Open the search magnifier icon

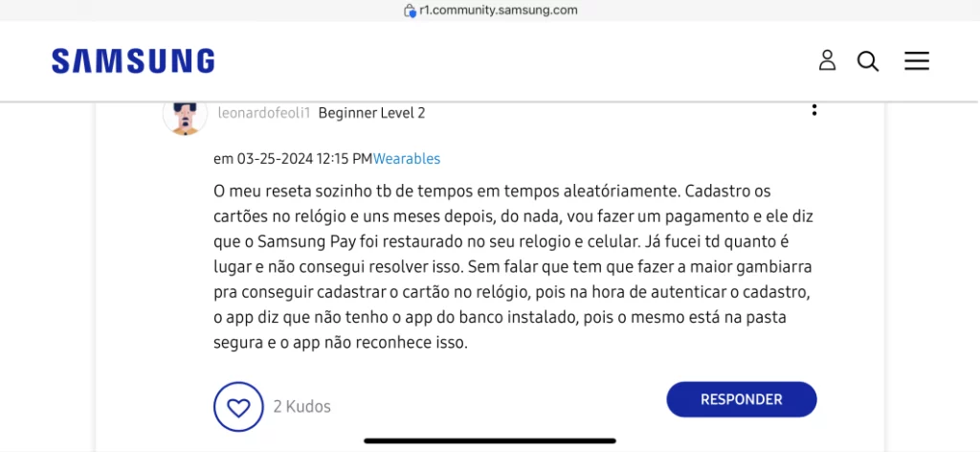867,61
